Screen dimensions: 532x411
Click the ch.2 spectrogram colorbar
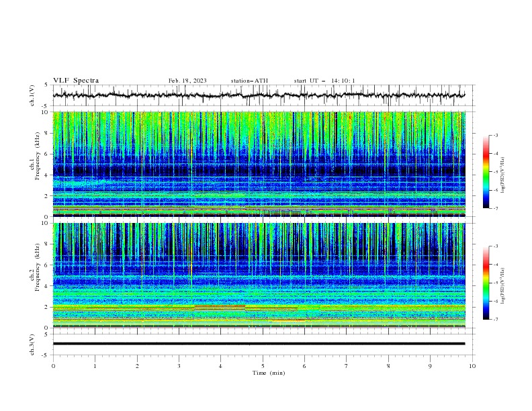click(486, 283)
